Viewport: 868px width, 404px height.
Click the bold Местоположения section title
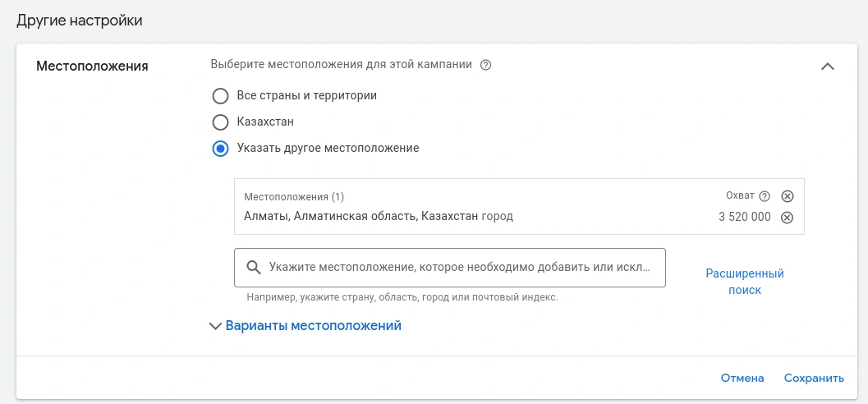click(x=92, y=67)
